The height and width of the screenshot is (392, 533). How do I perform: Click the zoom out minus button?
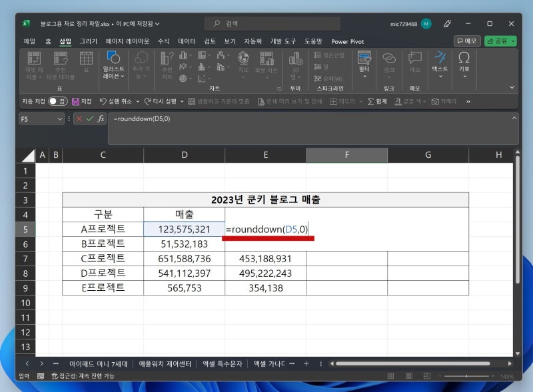point(440,376)
